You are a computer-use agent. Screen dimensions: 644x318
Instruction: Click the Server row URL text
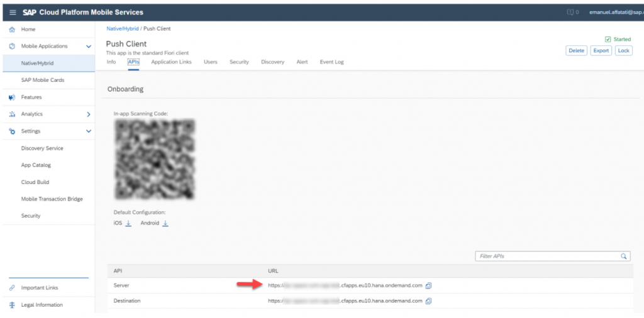[345, 285]
